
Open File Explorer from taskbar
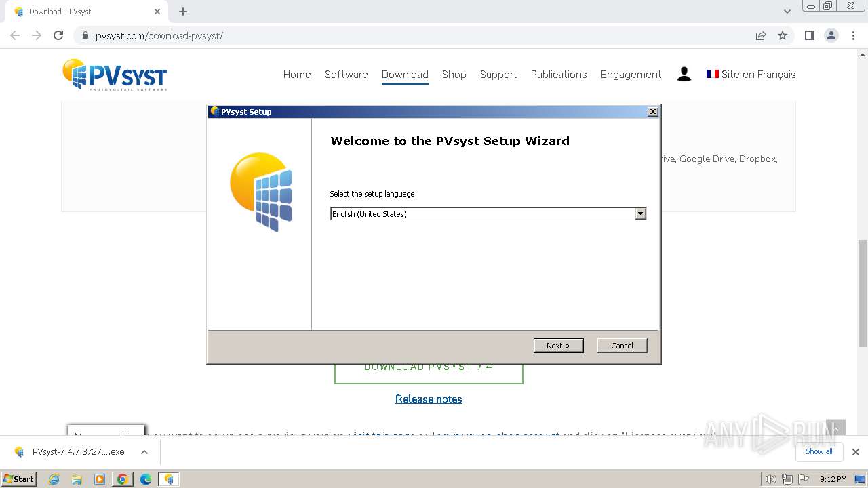77,479
